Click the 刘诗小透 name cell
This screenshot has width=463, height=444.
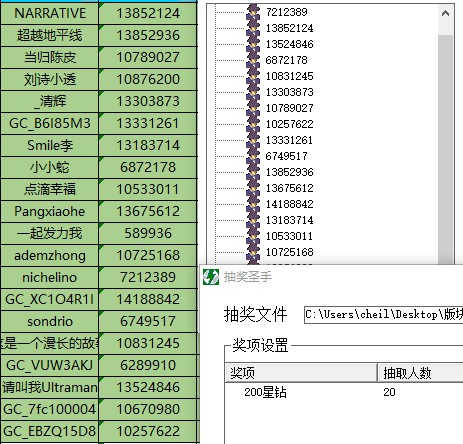pyautogui.click(x=50, y=79)
